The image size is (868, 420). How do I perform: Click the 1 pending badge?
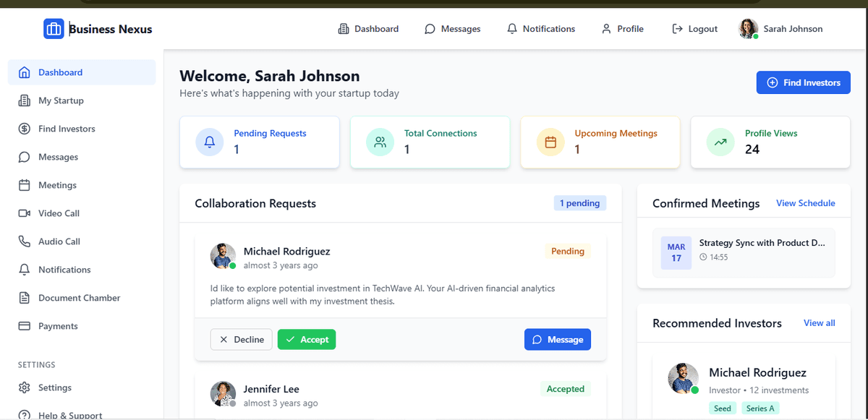(x=580, y=203)
